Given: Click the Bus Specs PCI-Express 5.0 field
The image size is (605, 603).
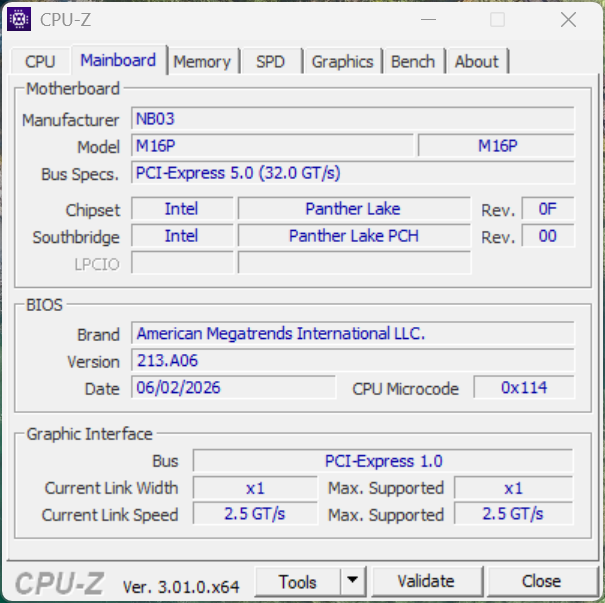Looking at the screenshot, I should [353, 172].
